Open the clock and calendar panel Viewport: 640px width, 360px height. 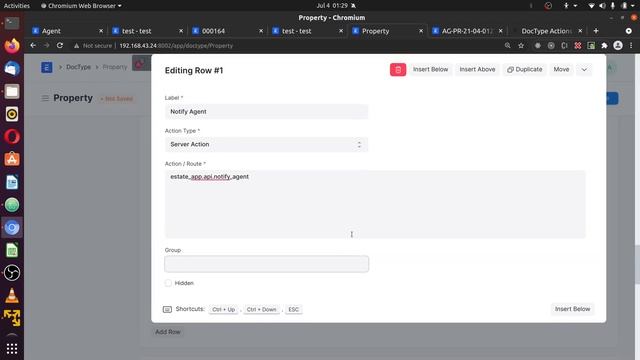(331, 6)
